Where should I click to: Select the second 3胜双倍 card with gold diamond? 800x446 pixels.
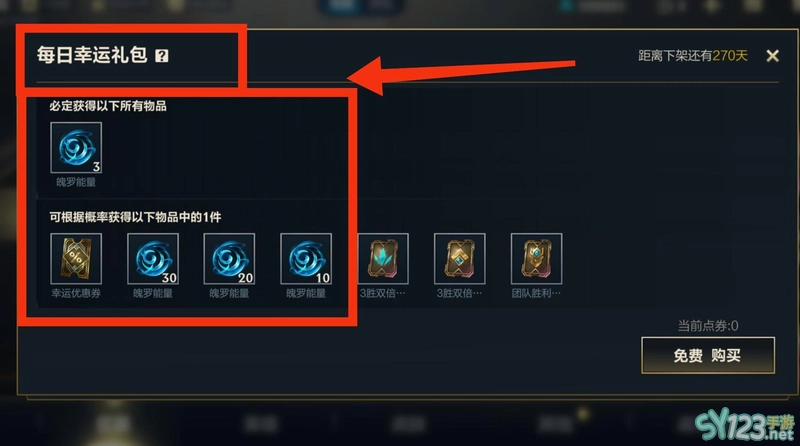tap(460, 259)
